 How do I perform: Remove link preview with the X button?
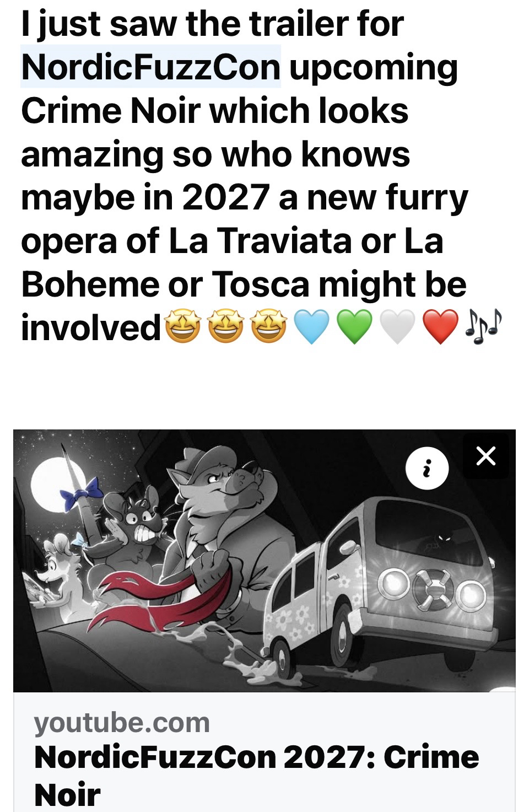click(485, 456)
